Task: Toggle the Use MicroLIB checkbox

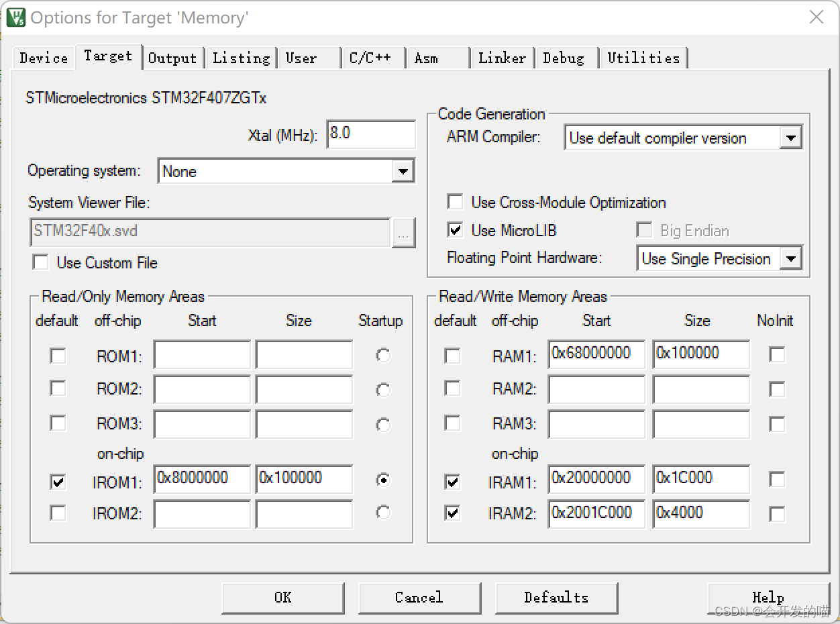Action: click(x=456, y=230)
